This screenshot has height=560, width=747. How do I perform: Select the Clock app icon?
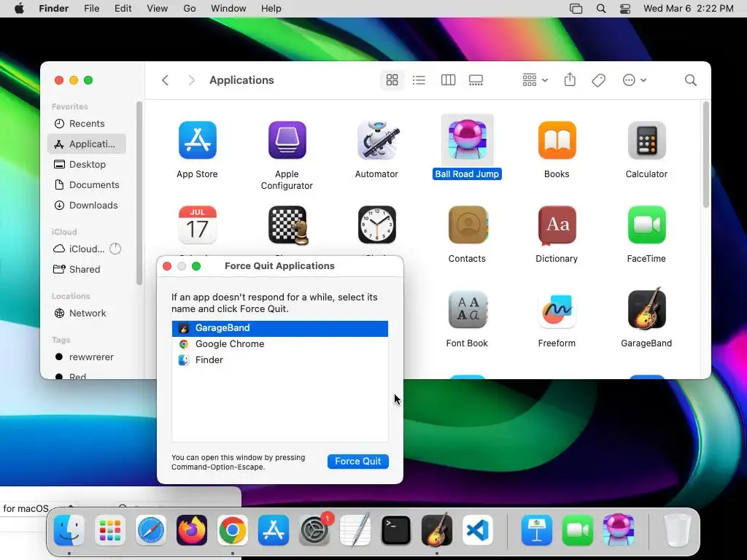point(377,225)
